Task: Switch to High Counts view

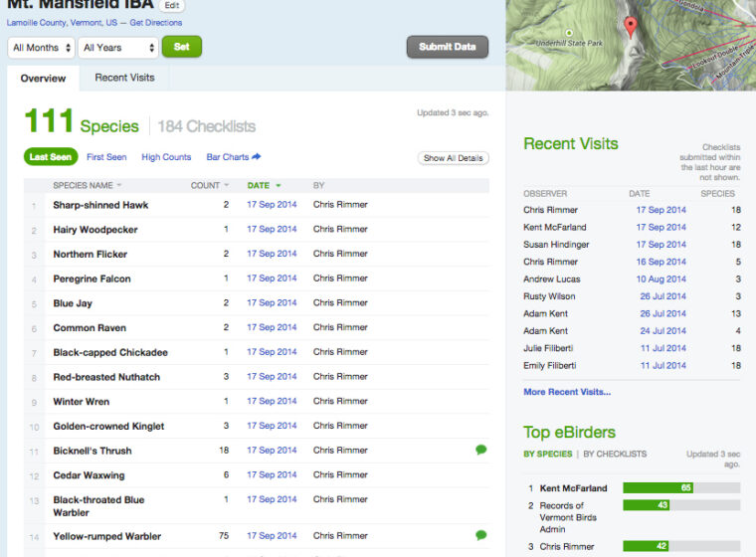Action: [x=166, y=157]
